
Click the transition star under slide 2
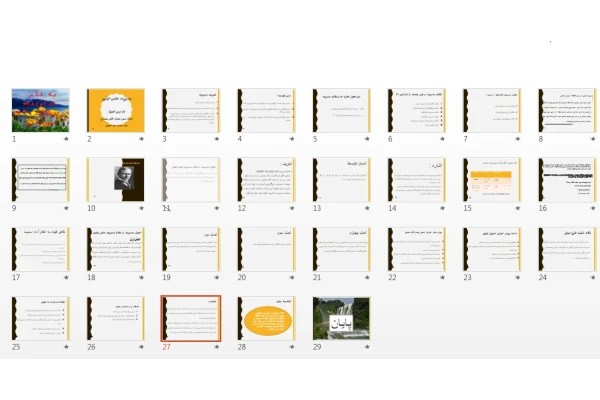click(142, 139)
